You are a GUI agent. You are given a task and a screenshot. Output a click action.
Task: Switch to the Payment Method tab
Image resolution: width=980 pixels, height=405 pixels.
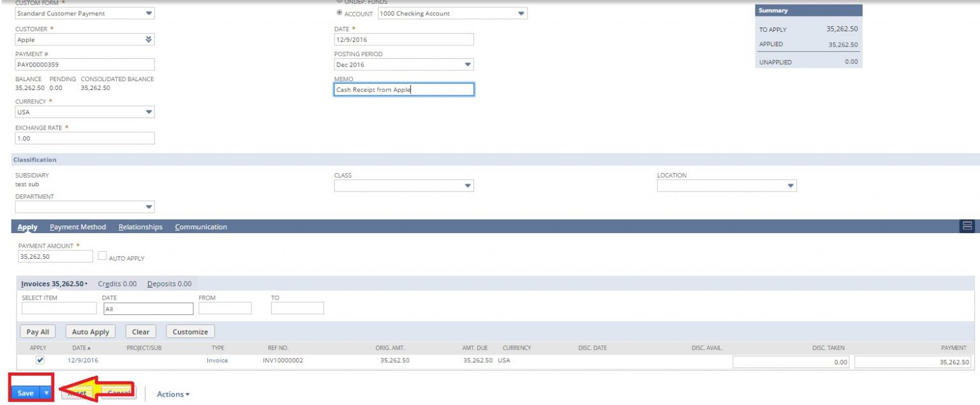pyautogui.click(x=78, y=227)
